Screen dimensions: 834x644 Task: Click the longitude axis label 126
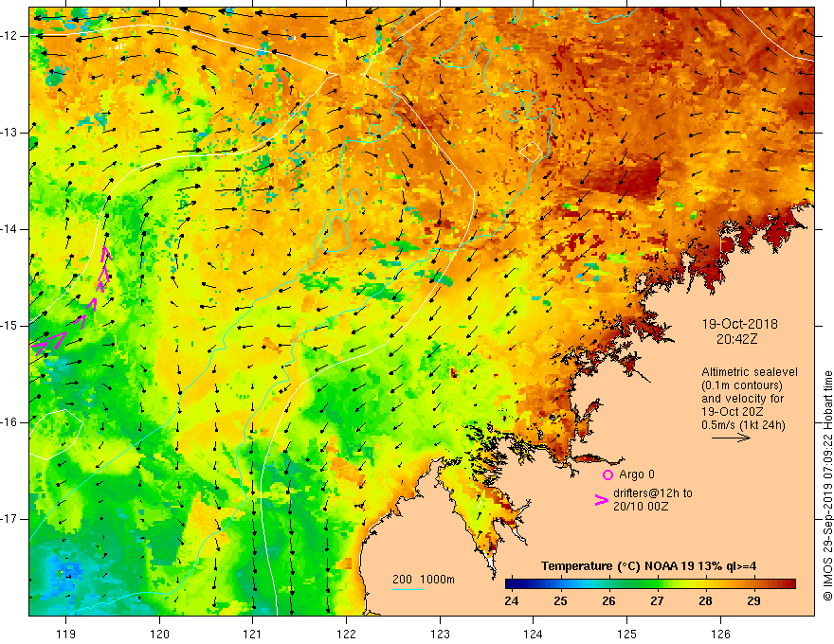[720, 634]
